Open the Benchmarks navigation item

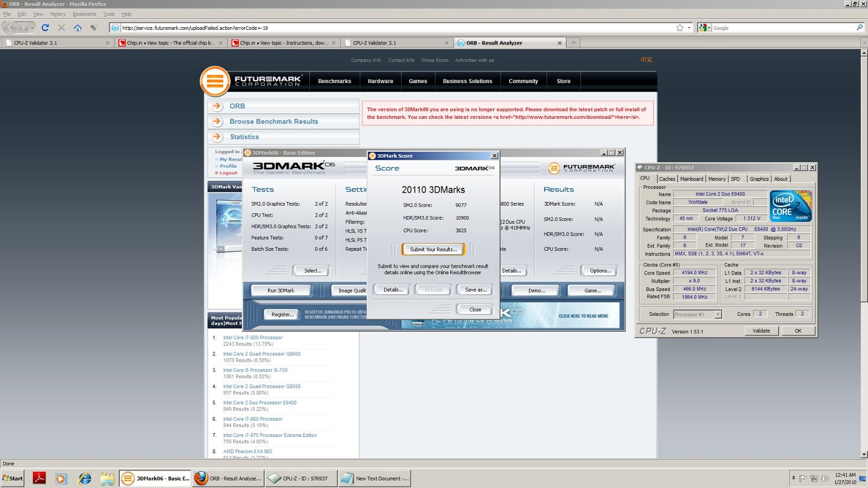pyautogui.click(x=334, y=81)
